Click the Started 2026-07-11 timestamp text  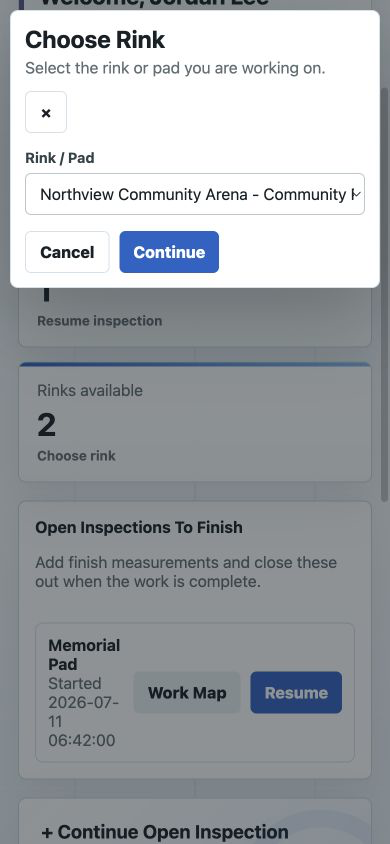click(x=83, y=712)
